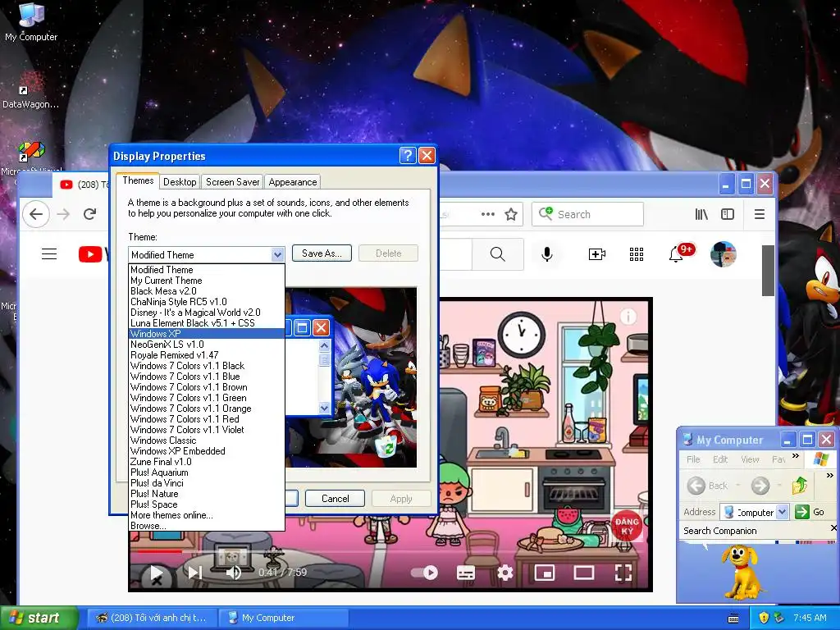
Task: Toggle video subtitles captions button
Action: click(466, 573)
